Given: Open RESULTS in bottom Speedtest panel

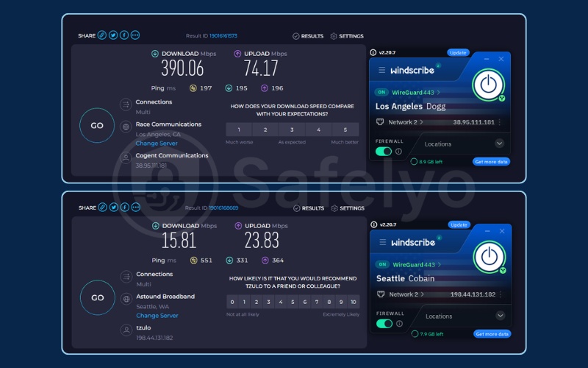Looking at the screenshot, I should tap(309, 208).
